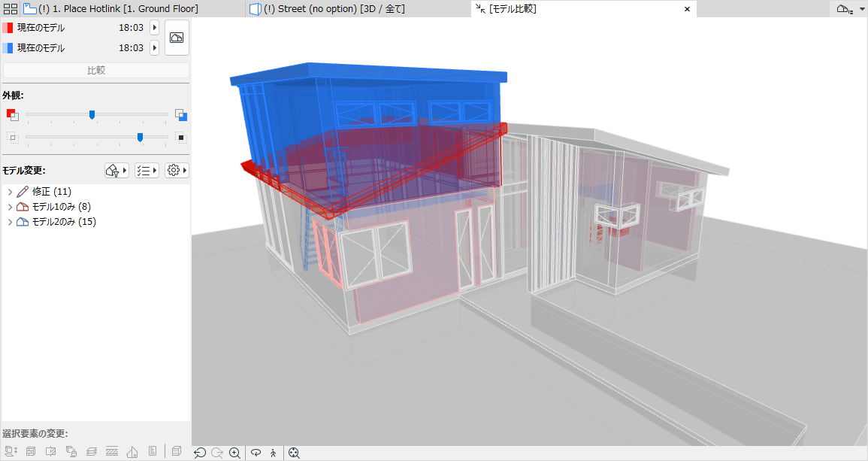Click the red model 1 color swatch
The height and width of the screenshot is (461, 868).
pyautogui.click(x=8, y=27)
